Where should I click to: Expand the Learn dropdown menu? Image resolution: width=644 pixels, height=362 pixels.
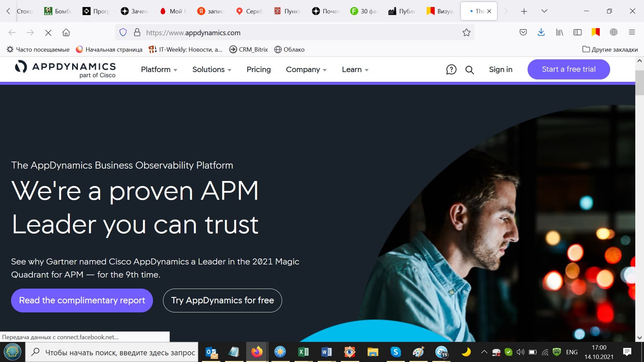pos(355,69)
